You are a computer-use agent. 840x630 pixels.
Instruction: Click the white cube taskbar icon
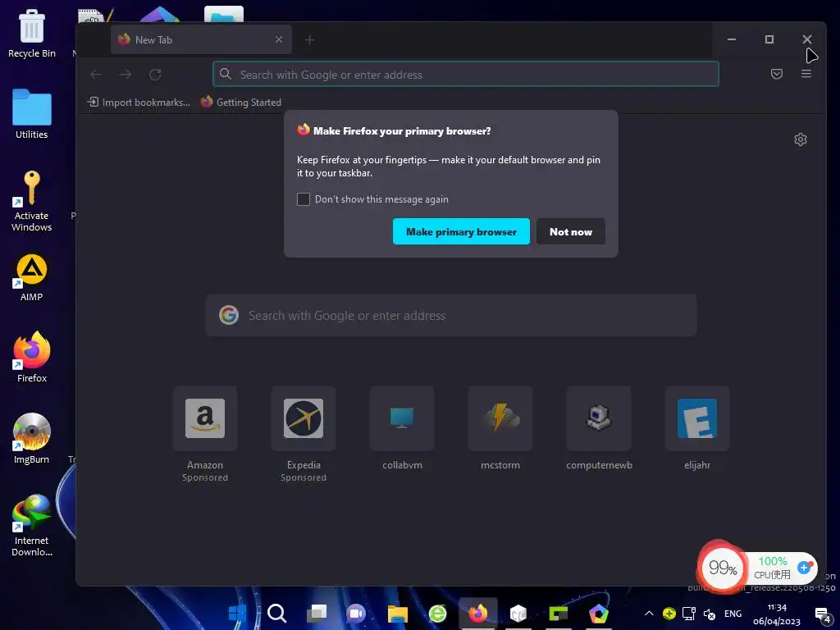(x=518, y=613)
